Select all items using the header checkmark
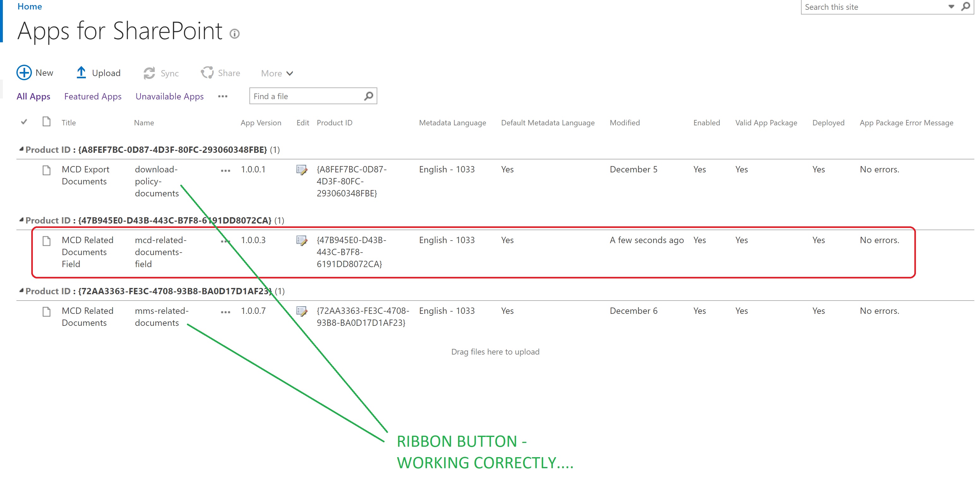Image resolution: width=980 pixels, height=478 pixels. [24, 122]
